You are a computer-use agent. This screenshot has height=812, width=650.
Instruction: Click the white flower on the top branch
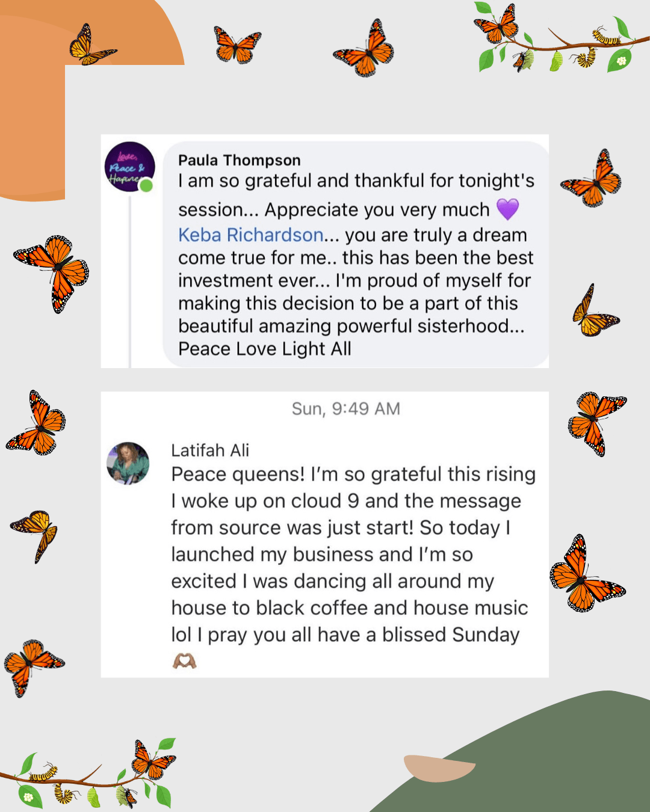click(621, 61)
